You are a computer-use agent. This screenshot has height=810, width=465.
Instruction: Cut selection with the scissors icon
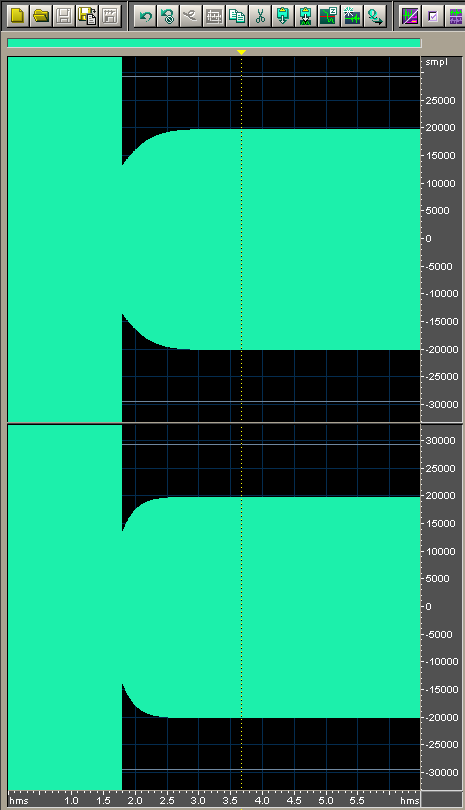(x=260, y=16)
